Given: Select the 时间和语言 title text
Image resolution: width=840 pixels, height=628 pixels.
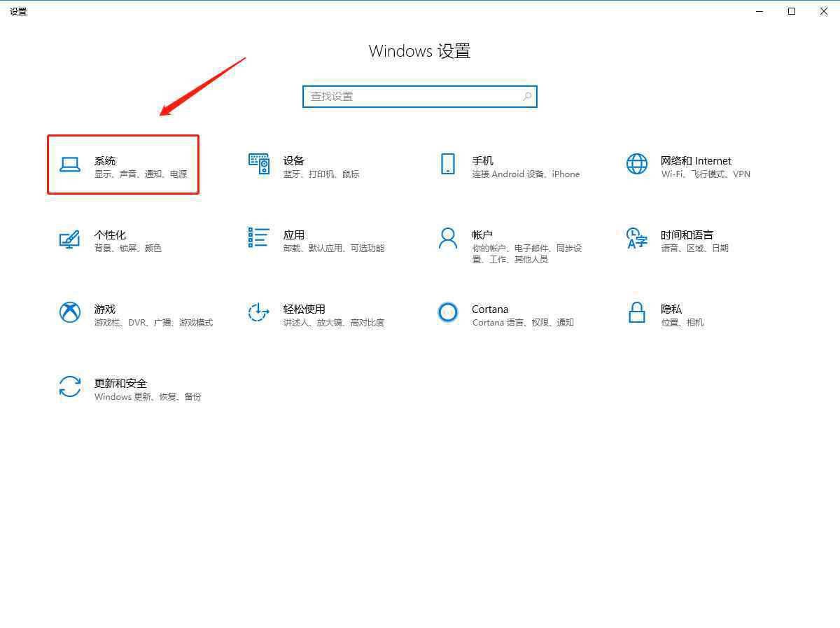Looking at the screenshot, I should point(687,235).
